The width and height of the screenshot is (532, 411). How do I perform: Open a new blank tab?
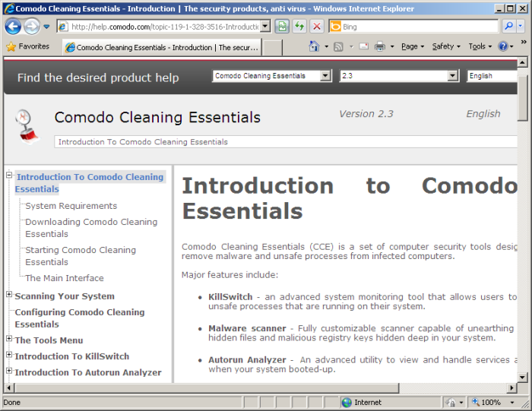pyautogui.click(x=272, y=47)
